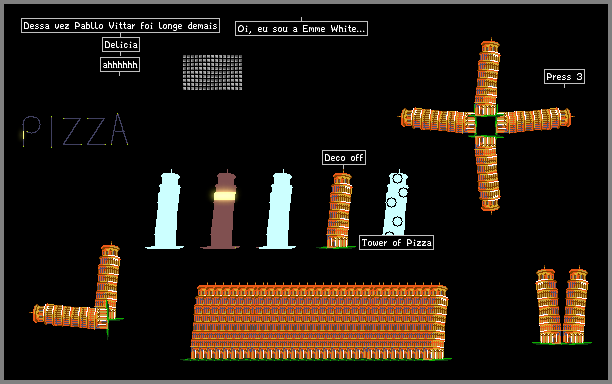
Task: Click the 'Delicia' text box
Action: [x=121, y=44]
